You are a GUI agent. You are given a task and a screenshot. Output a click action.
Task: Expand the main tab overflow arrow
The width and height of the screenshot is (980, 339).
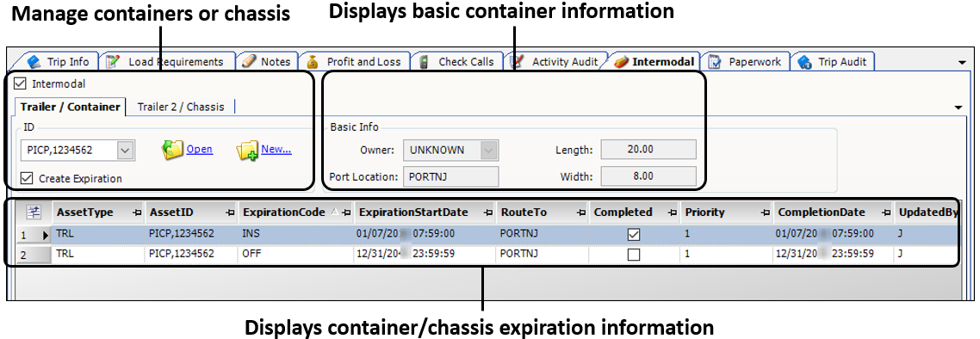961,63
